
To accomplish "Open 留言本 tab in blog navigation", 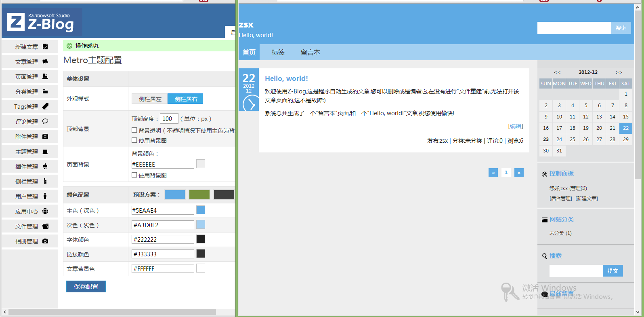I will 310,52.
